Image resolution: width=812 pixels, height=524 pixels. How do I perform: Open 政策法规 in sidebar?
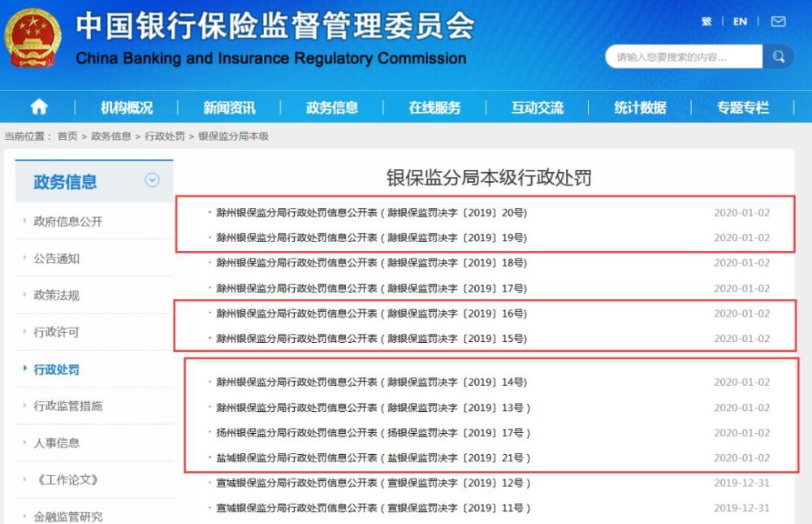(57, 295)
